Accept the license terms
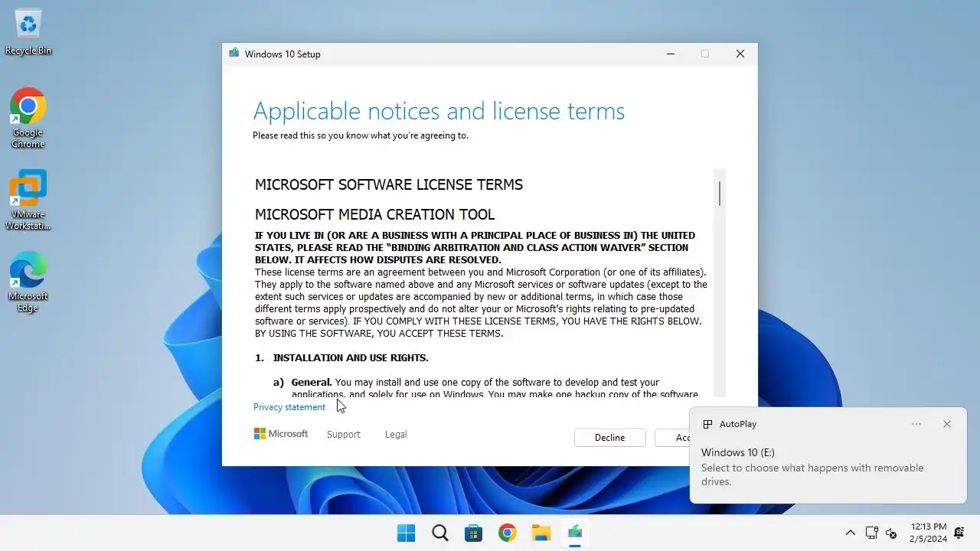The width and height of the screenshot is (980, 551). coord(672,438)
